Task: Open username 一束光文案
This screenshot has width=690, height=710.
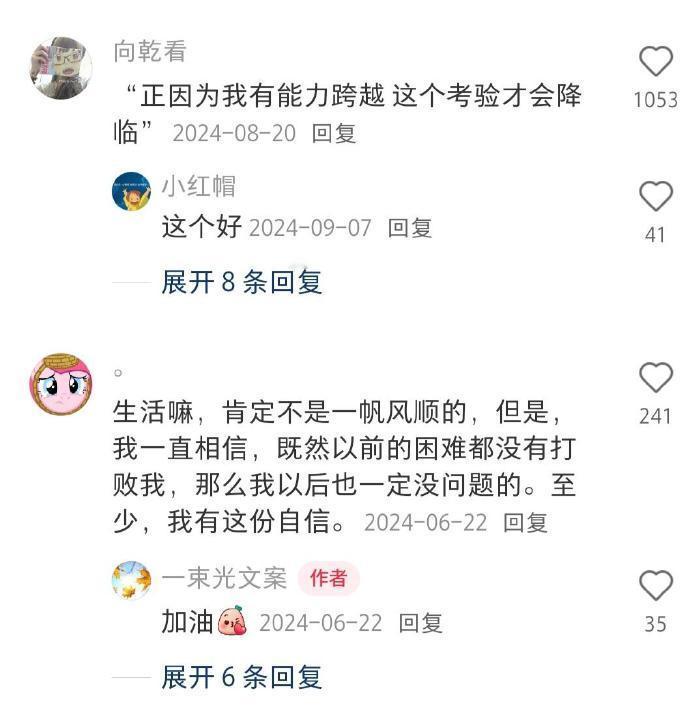Action: [225, 578]
